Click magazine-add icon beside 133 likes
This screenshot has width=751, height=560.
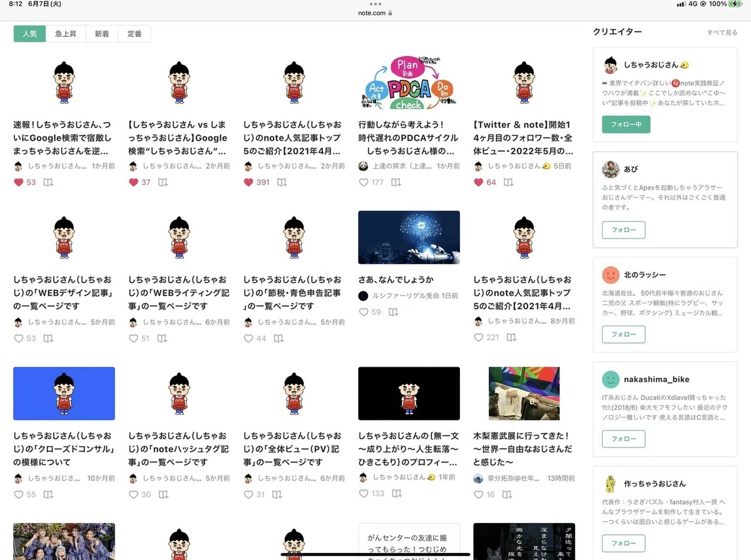pos(397,494)
